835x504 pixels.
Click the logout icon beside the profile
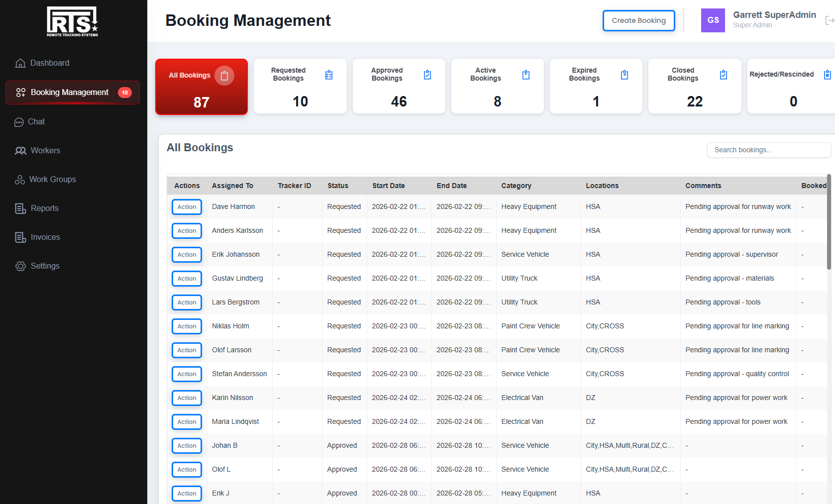pyautogui.click(x=829, y=20)
